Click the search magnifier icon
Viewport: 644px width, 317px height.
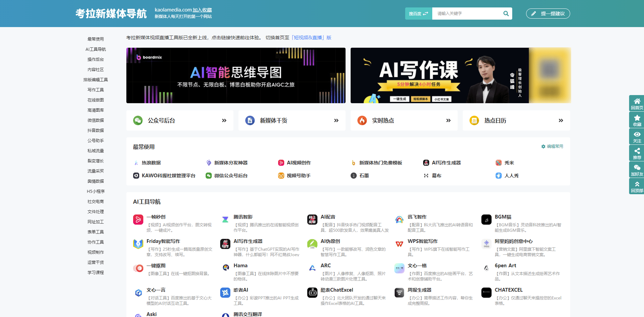[506, 14]
